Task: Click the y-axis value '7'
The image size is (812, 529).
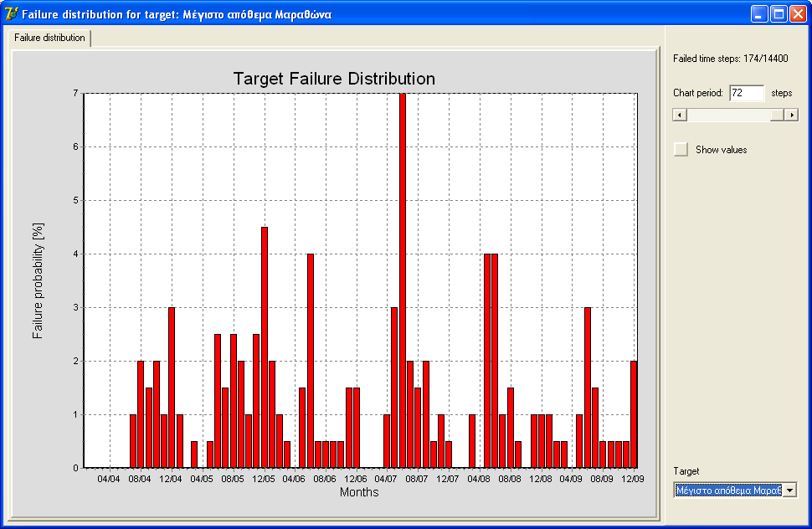Action: click(x=75, y=93)
